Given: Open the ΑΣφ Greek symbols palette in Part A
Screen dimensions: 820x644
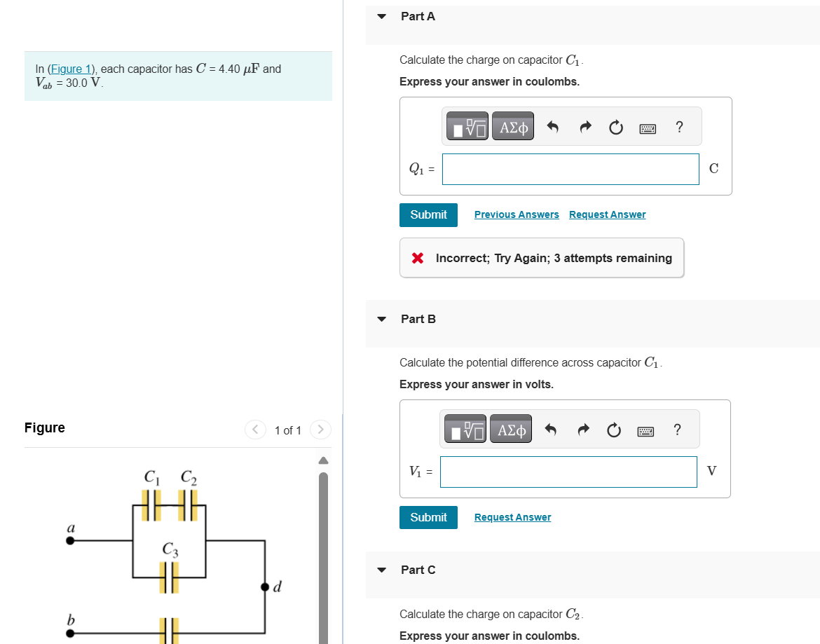Looking at the screenshot, I should [x=512, y=126].
